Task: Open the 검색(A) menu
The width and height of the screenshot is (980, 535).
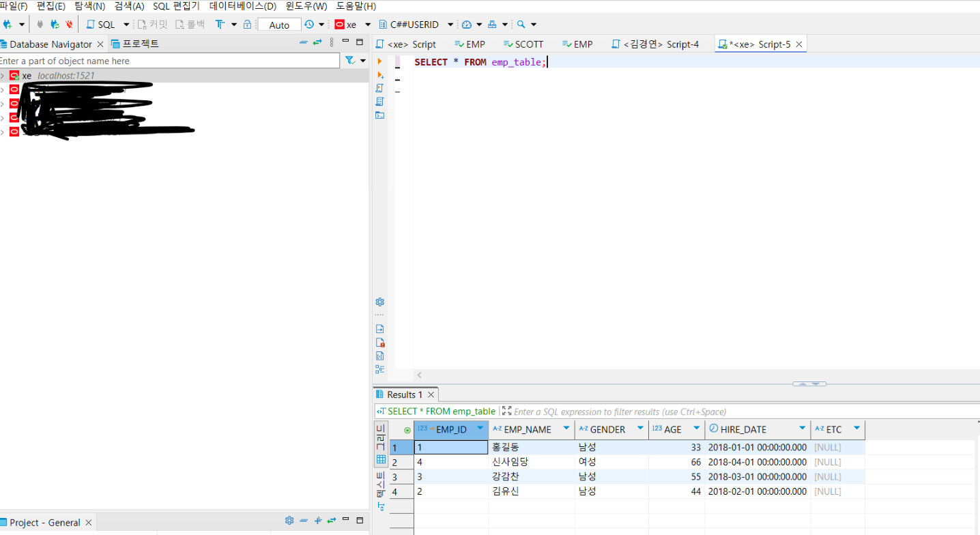Action: point(129,6)
